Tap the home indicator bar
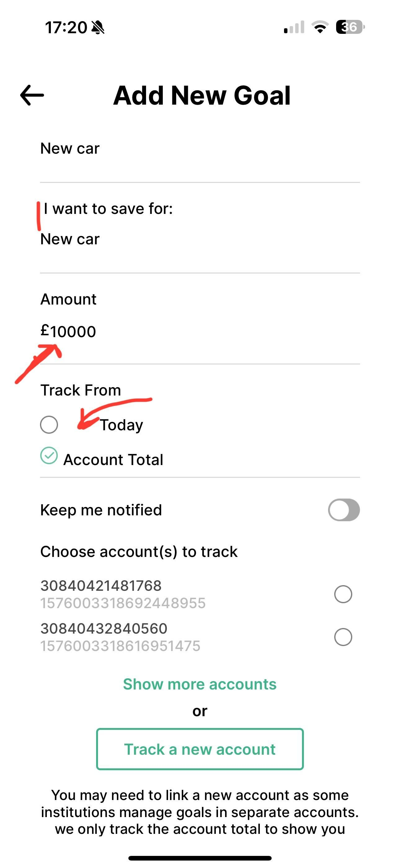400x868 pixels. click(x=200, y=858)
